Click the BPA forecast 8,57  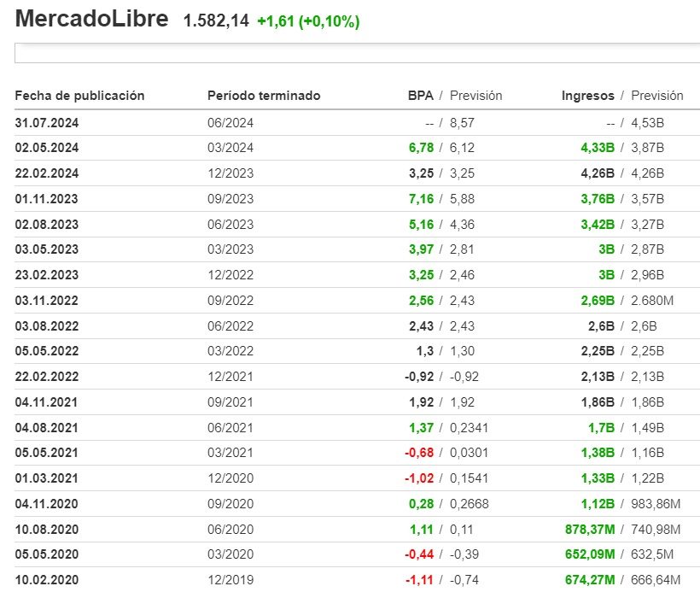click(462, 123)
